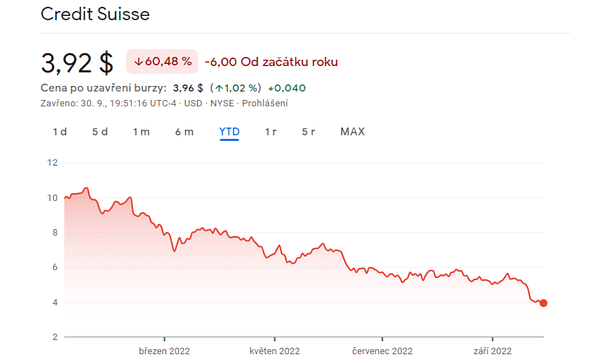Select the YTD range tab
The width and height of the screenshot is (600, 360).
(229, 132)
